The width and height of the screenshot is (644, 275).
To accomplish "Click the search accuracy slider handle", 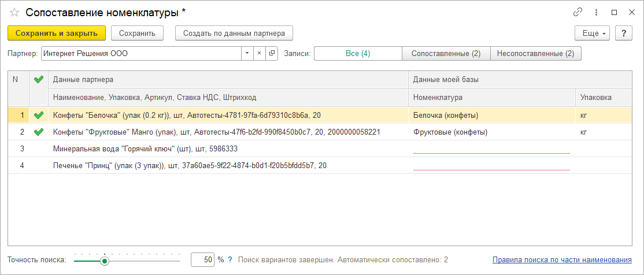I will click(105, 261).
